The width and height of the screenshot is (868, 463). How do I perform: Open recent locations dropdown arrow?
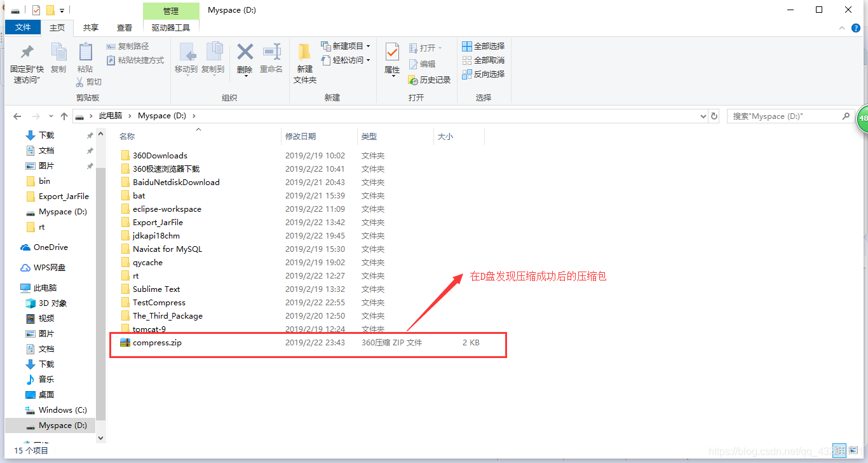(51, 117)
